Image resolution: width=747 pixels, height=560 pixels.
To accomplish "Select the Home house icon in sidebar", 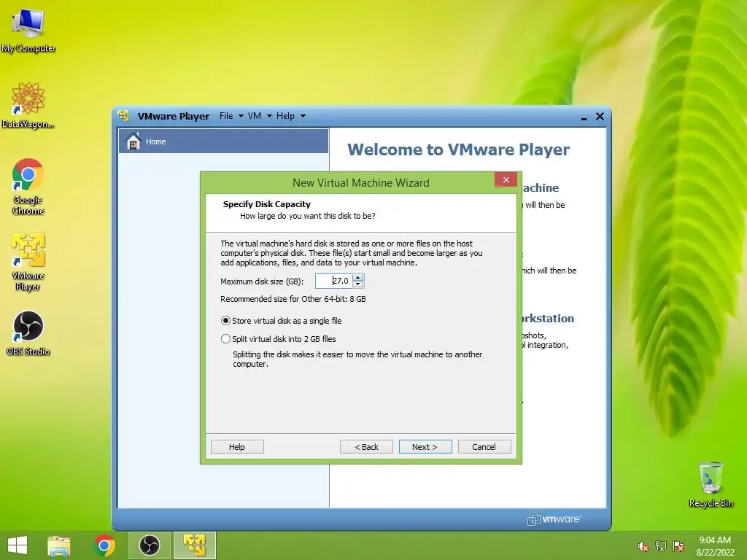I will pos(133,141).
